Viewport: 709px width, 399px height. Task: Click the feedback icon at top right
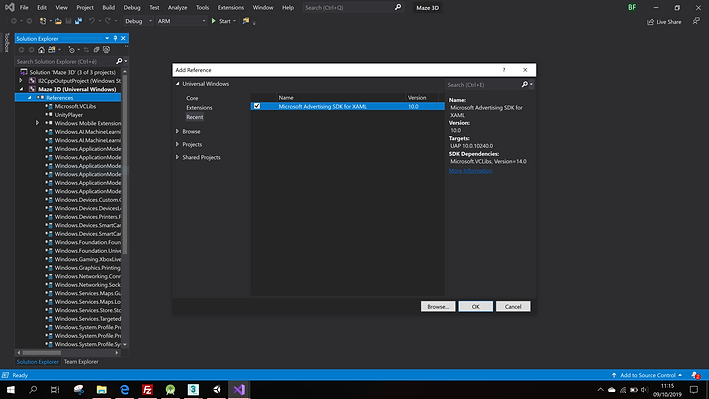pyautogui.click(x=696, y=21)
